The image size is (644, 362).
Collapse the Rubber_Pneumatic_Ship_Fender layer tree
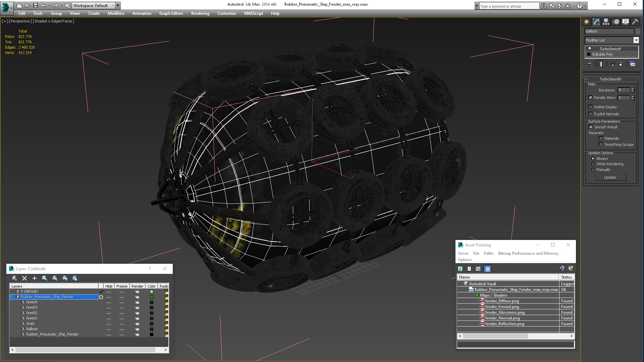click(x=12, y=297)
